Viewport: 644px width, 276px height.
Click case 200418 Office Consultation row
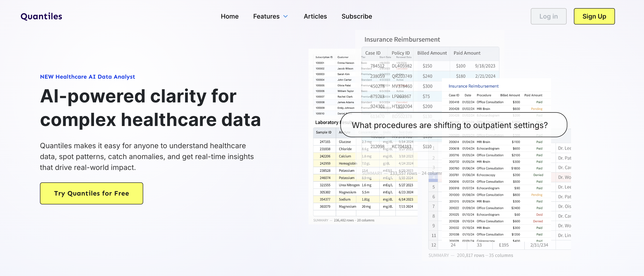tap(496, 102)
